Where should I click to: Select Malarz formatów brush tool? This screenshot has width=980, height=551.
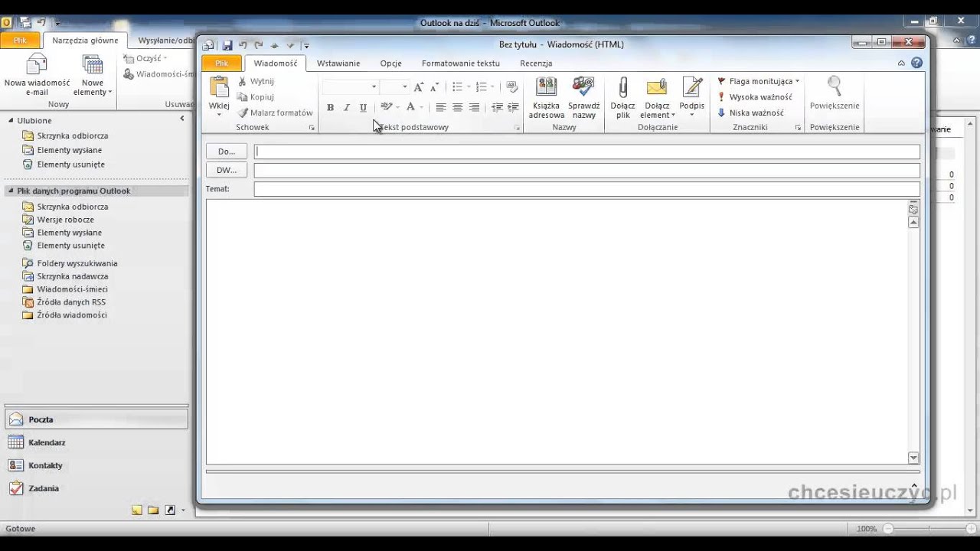click(276, 113)
